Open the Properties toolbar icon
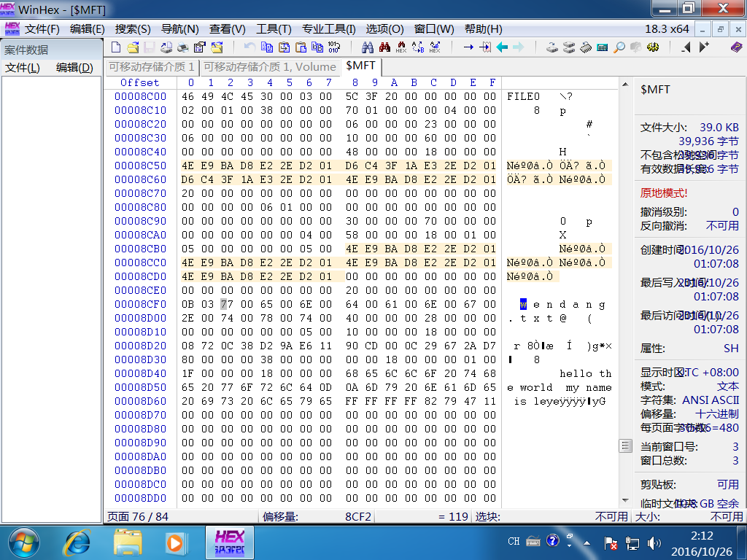Image resolution: width=747 pixels, height=560 pixels. click(x=200, y=47)
